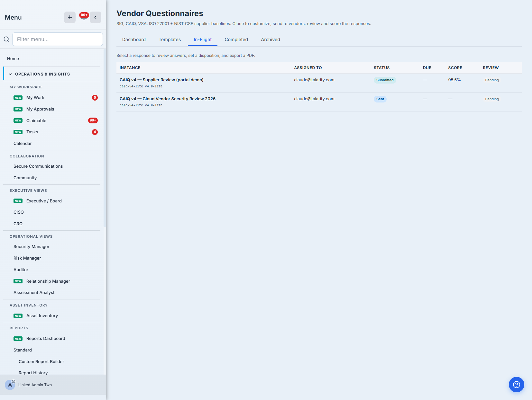Collapse the Operations & Insights section
The image size is (532, 400).
52,74
